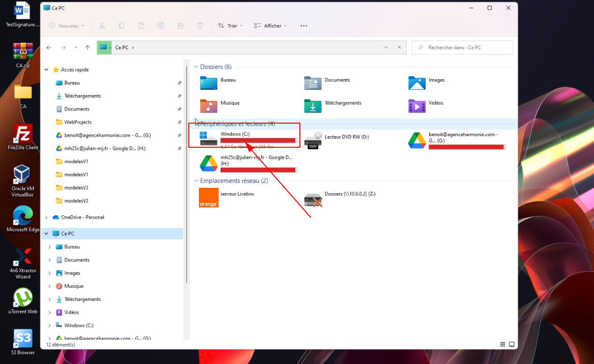The width and height of the screenshot is (594, 364).
Task: Open Microsoft Edge desktop shortcut
Action: pyautogui.click(x=23, y=219)
